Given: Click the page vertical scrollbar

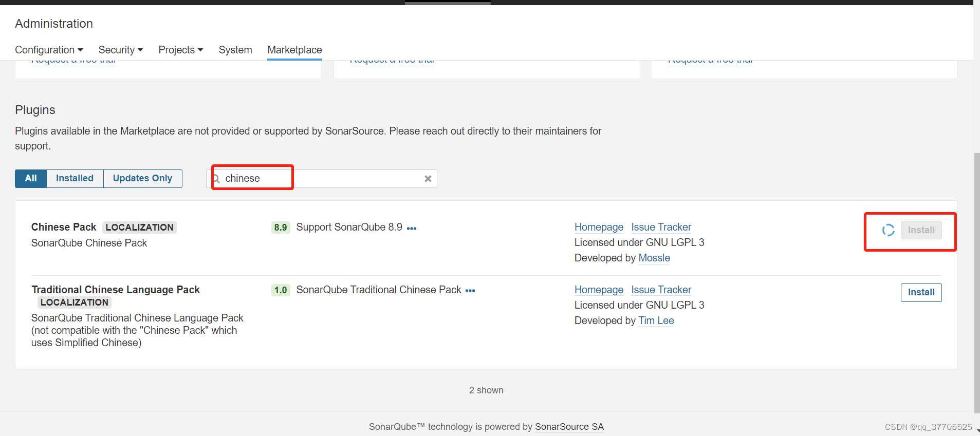Looking at the screenshot, I should coord(976,282).
